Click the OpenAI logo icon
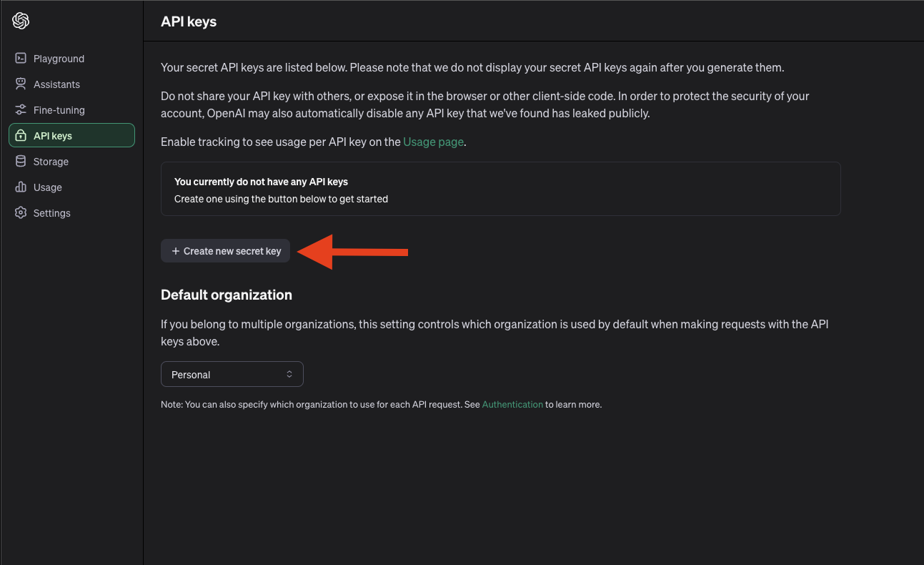This screenshot has width=924, height=565. 21,21
